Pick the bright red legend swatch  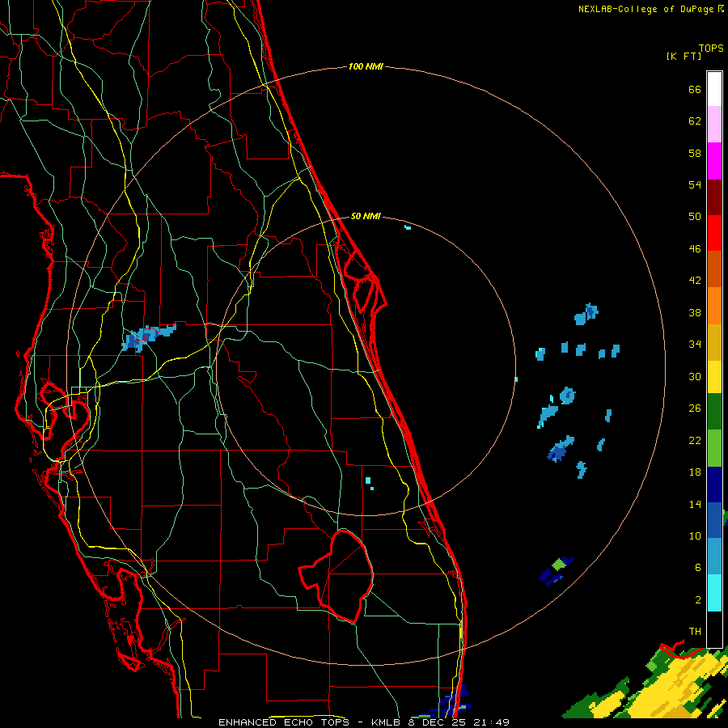pyautogui.click(x=714, y=233)
